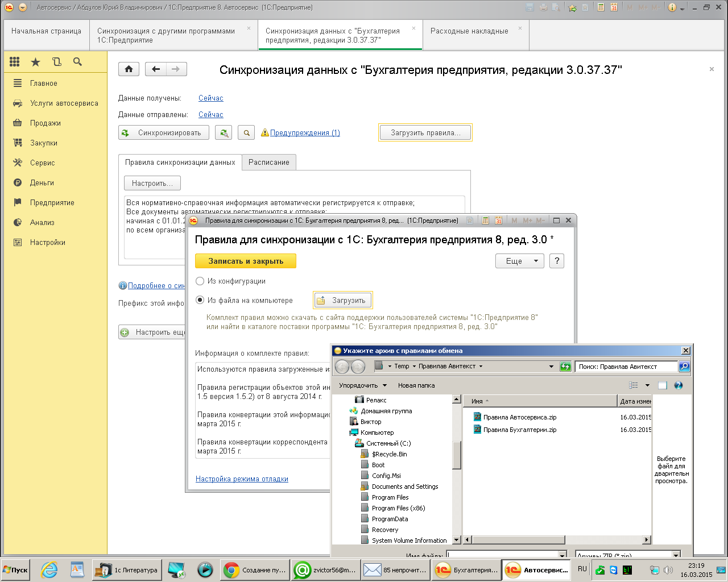Open calculator icon in rules dialog title
728x582 pixels.
tap(485, 221)
